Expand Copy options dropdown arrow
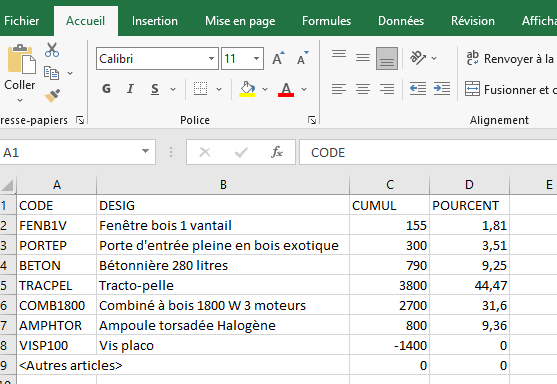 point(70,73)
